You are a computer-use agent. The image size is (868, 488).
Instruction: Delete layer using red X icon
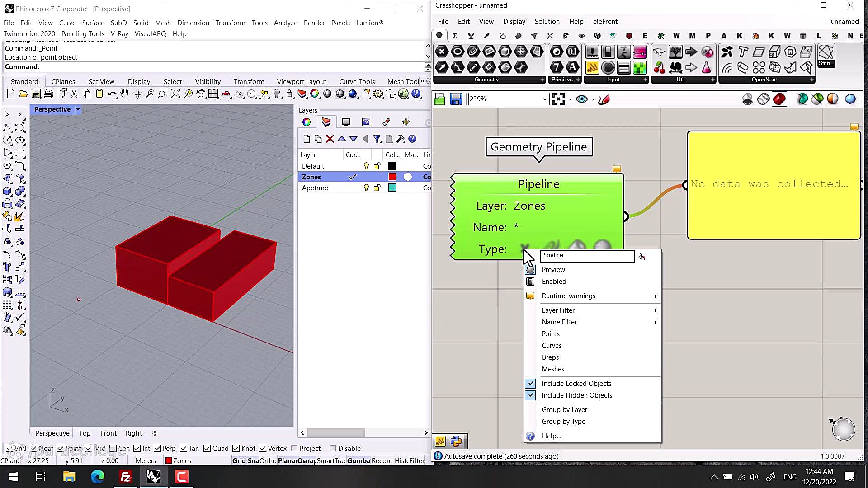330,139
